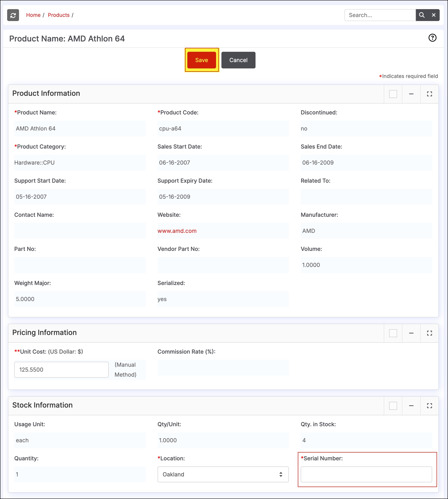The height and width of the screenshot is (499, 448).
Task: Collapse the Stock Information panel
Action: tap(411, 406)
